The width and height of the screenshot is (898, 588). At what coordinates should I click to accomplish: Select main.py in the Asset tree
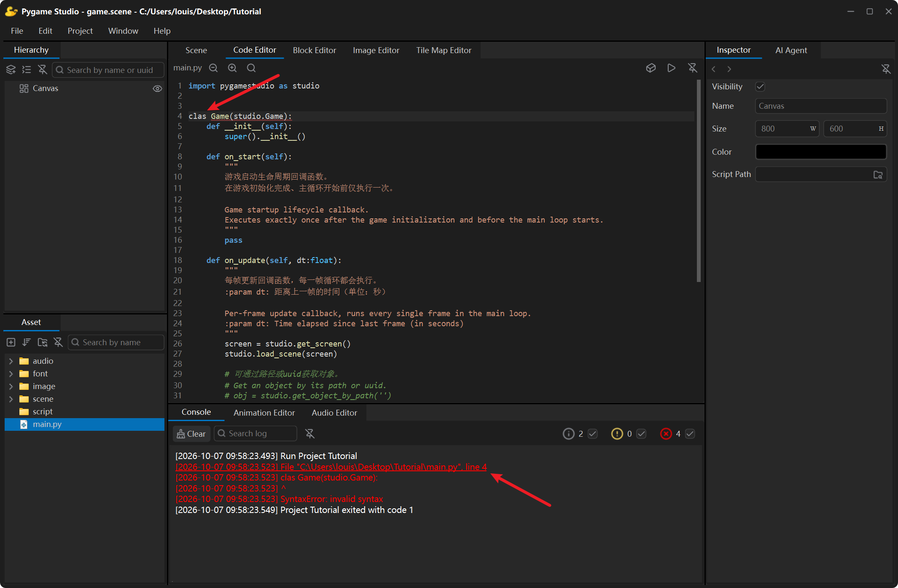[x=84, y=424]
